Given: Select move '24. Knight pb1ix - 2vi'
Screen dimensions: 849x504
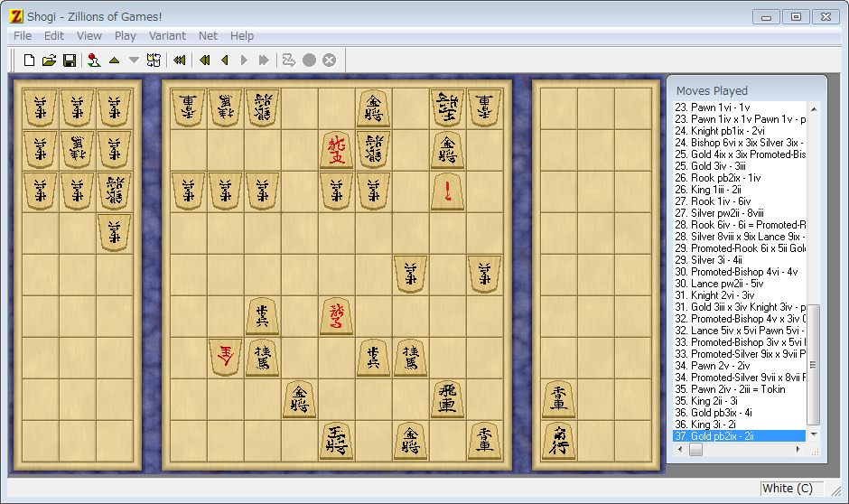Looking at the screenshot, I should 739,131.
